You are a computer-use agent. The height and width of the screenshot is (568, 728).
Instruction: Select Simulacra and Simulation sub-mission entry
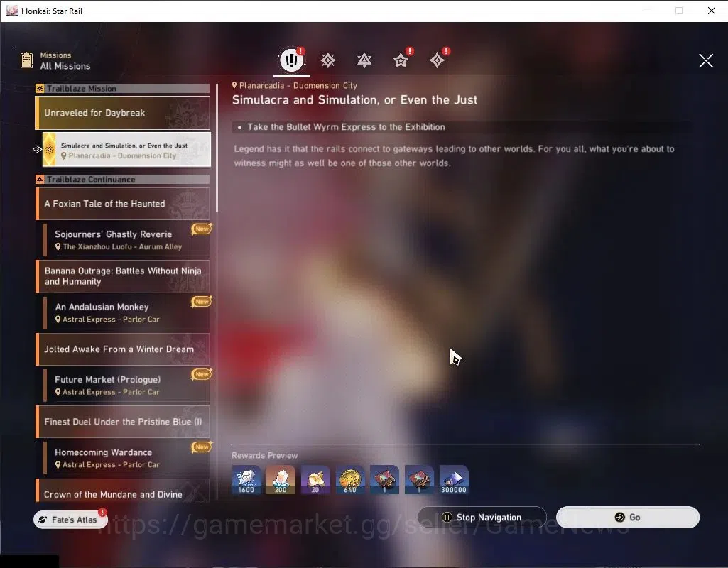tap(126, 149)
